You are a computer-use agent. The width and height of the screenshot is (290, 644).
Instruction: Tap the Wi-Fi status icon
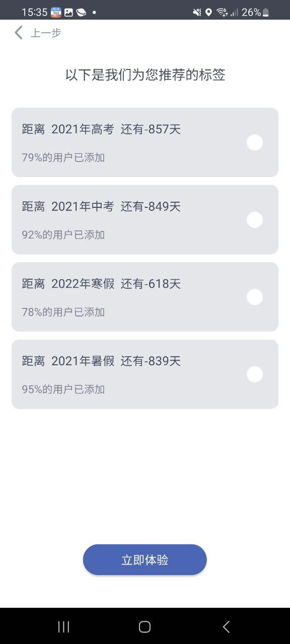(x=222, y=9)
